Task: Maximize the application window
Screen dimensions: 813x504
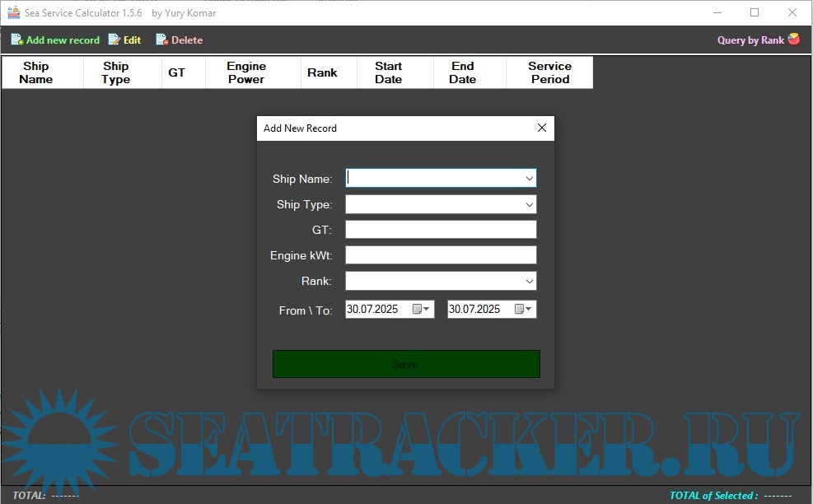Action: point(755,12)
